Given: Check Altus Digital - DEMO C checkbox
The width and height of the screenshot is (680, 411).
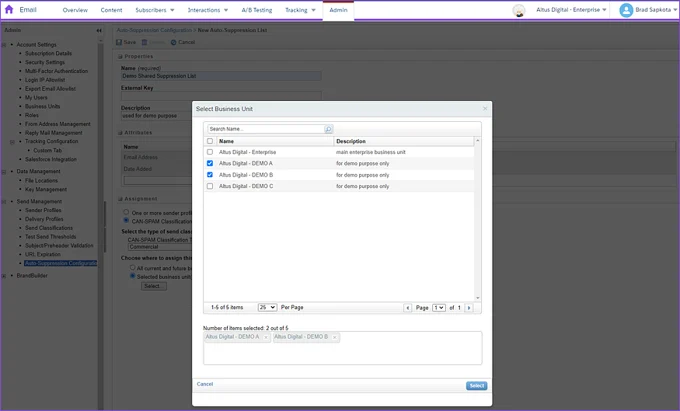Looking at the screenshot, I should pyautogui.click(x=210, y=186).
